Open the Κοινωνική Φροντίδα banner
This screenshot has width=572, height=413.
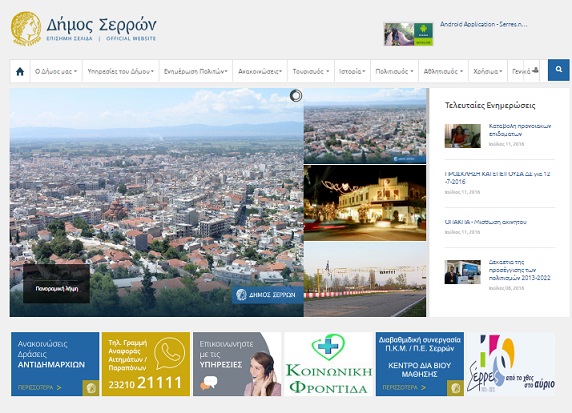[x=328, y=364]
